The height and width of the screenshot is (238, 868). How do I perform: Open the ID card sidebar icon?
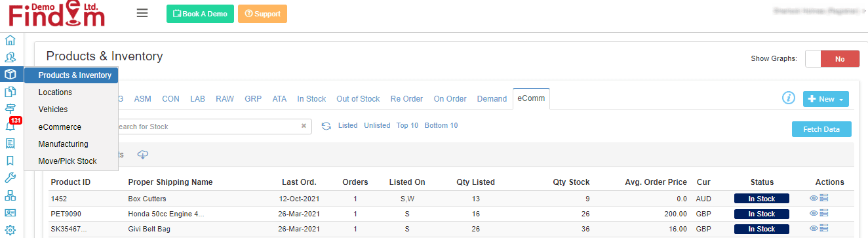point(10,212)
